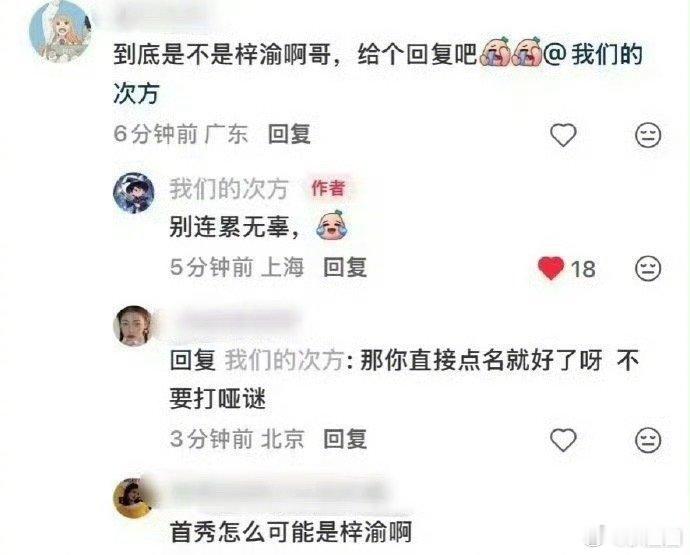Open the bottom commenter's yellow avatar

coord(134,498)
